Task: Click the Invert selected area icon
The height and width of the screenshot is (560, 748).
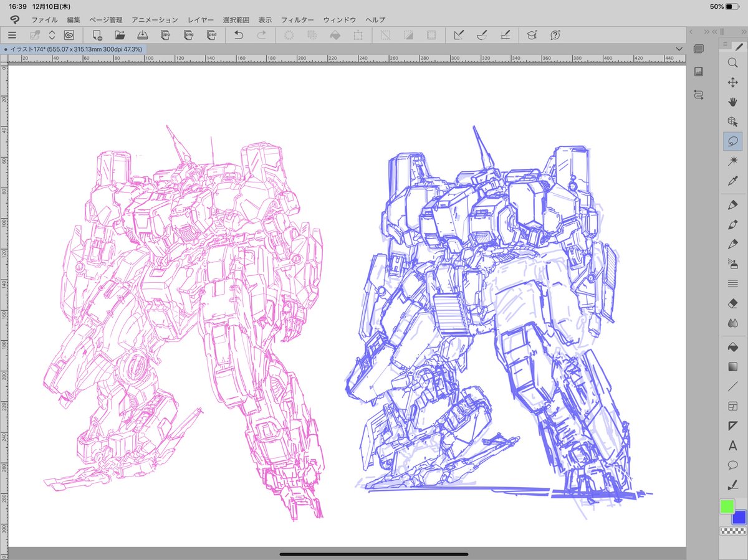Action: [x=408, y=36]
